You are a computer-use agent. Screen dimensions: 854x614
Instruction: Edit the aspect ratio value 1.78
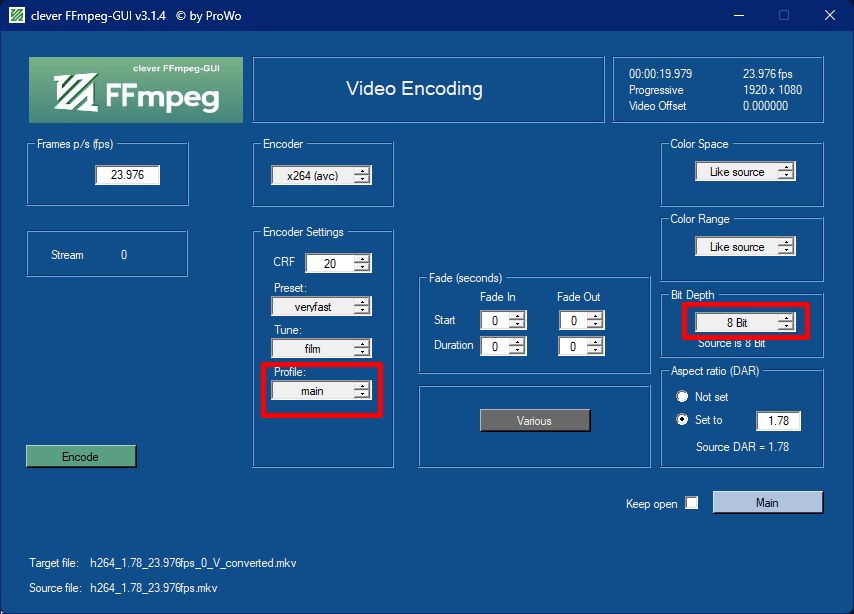point(778,421)
